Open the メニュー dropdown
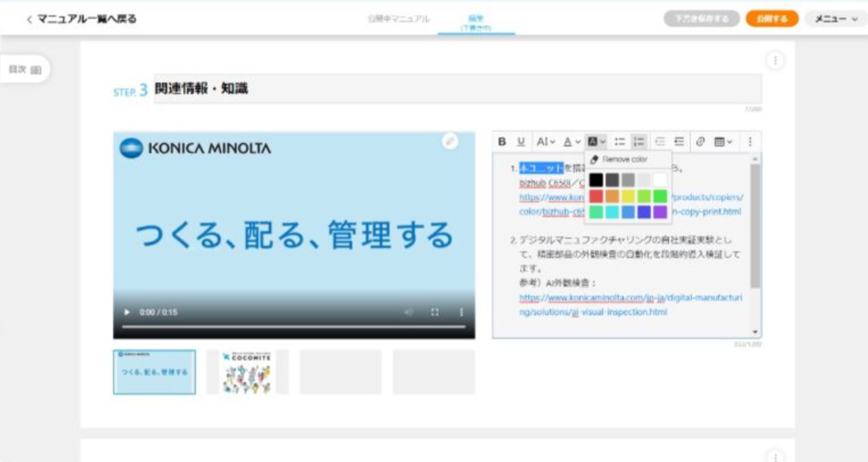The width and height of the screenshot is (868, 462). pyautogui.click(x=836, y=19)
